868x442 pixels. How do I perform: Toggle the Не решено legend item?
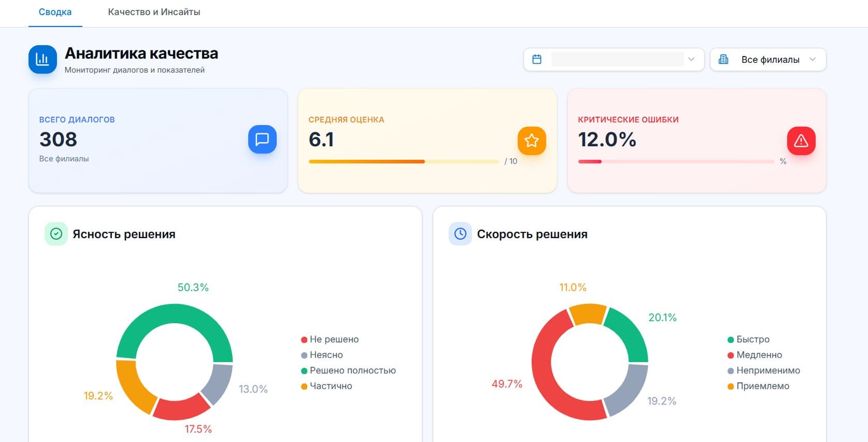pyautogui.click(x=330, y=339)
